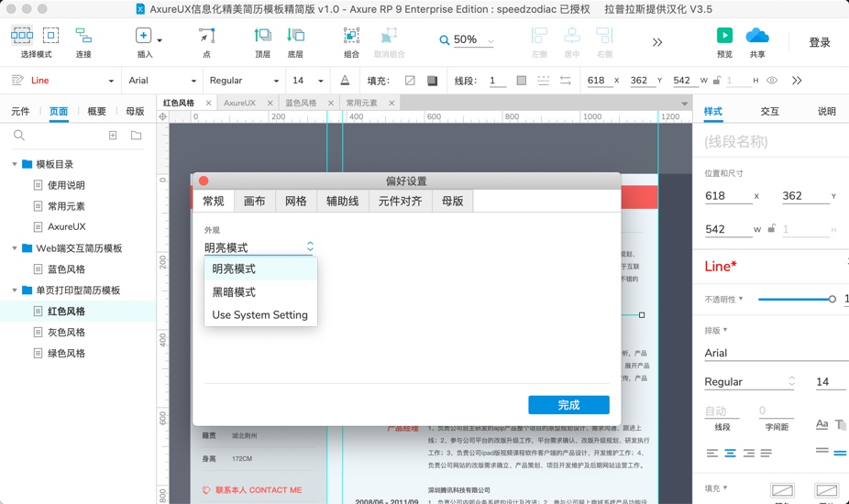Close the 红色风格 document tab
This screenshot has width=849, height=504.
coord(208,103)
